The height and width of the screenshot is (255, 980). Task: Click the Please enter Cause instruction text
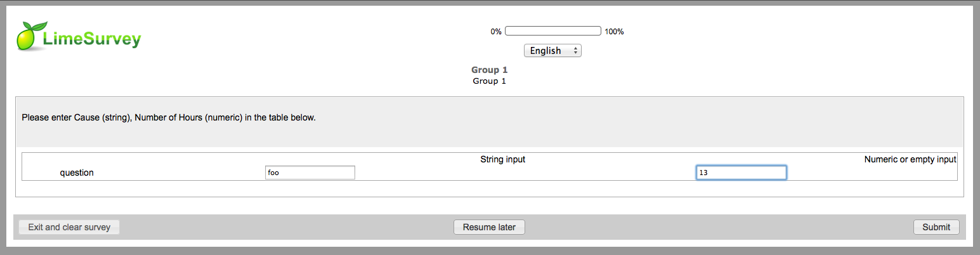coord(168,118)
